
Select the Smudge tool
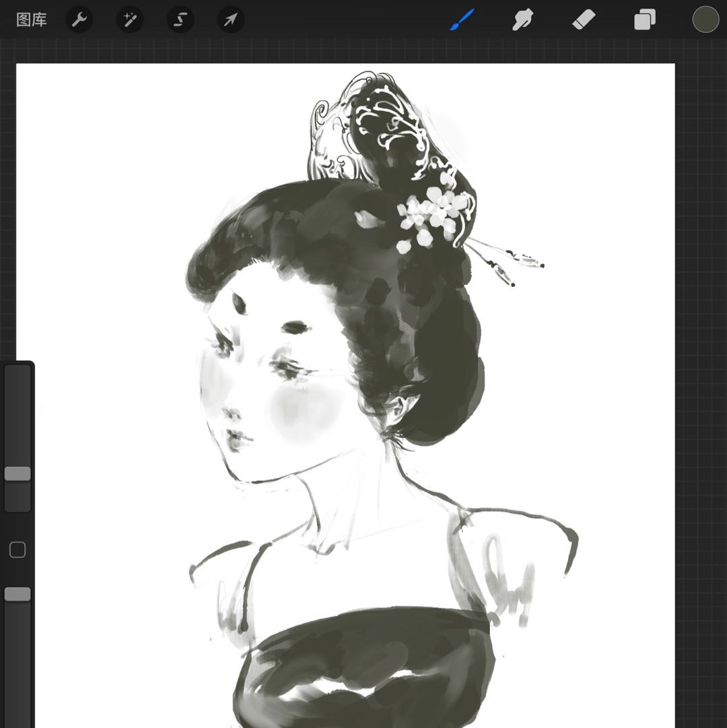coord(522,20)
